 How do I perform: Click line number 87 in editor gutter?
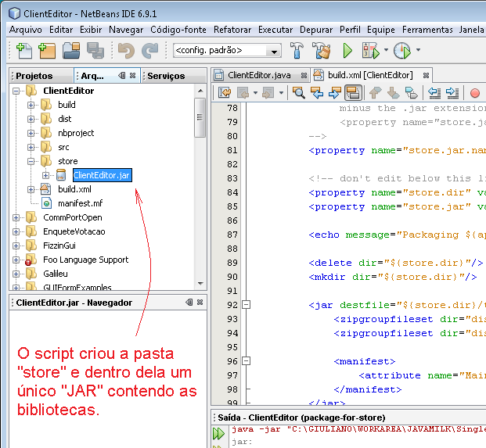pyautogui.click(x=232, y=235)
